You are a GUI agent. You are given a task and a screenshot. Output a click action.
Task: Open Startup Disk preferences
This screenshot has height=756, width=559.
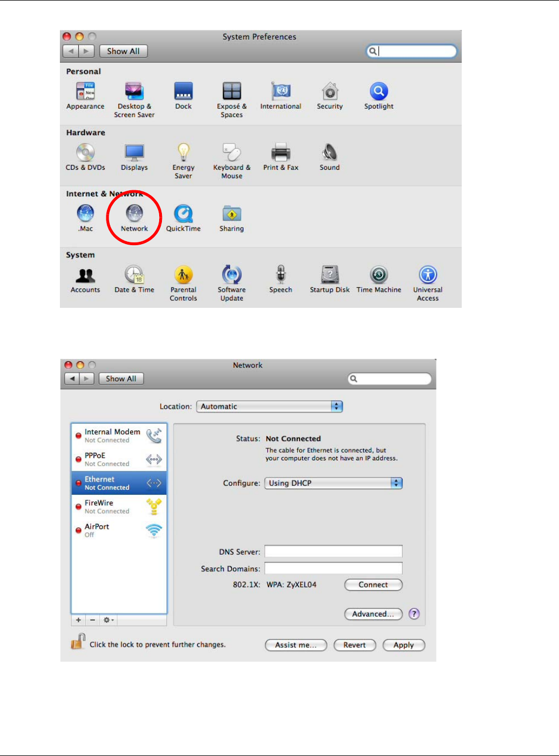click(330, 279)
